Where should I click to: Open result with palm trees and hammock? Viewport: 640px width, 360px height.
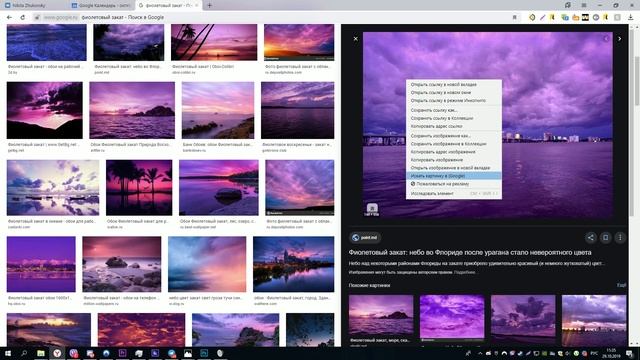139,188
